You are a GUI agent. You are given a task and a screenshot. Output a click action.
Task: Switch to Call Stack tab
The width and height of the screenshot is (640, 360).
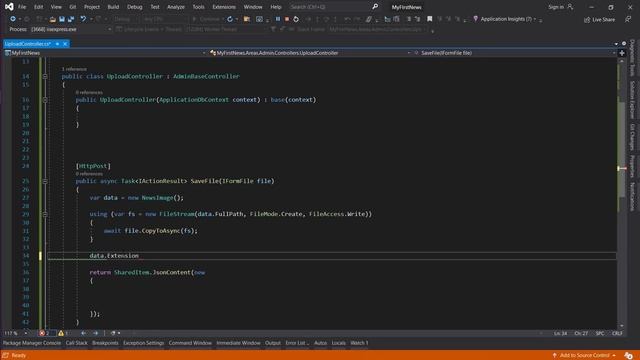click(x=77, y=343)
